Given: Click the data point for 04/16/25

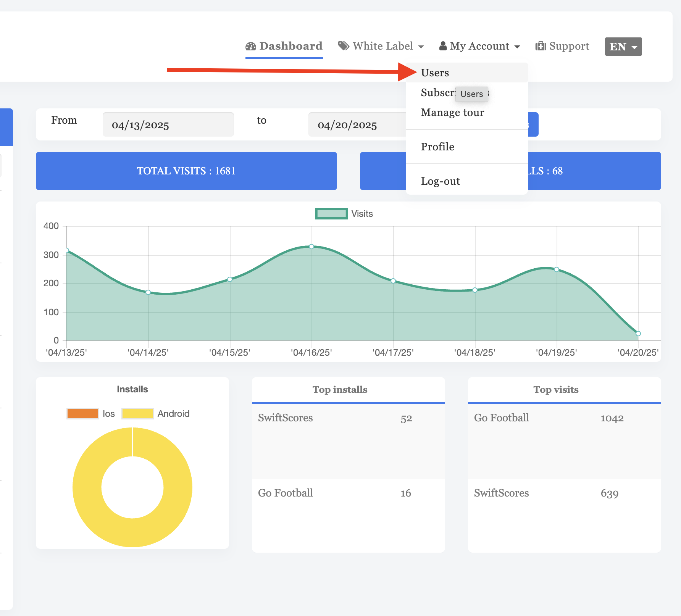Looking at the screenshot, I should coord(312,247).
